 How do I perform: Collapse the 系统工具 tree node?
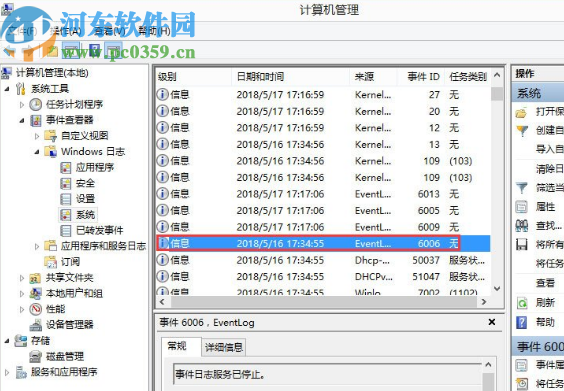(x=7, y=89)
